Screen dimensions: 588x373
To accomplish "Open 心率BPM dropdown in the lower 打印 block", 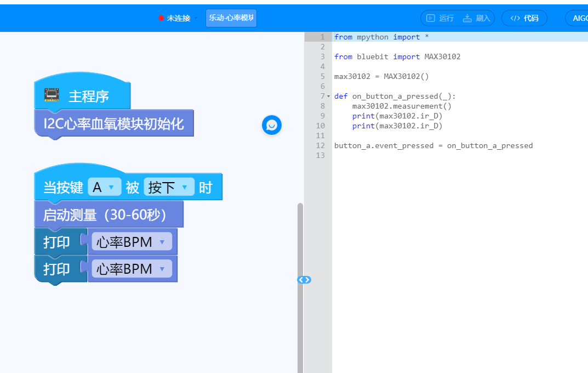I will [x=132, y=269].
